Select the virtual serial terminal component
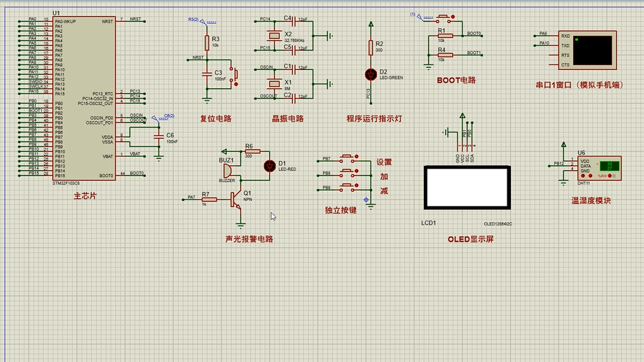The height and width of the screenshot is (362, 644). click(586, 50)
